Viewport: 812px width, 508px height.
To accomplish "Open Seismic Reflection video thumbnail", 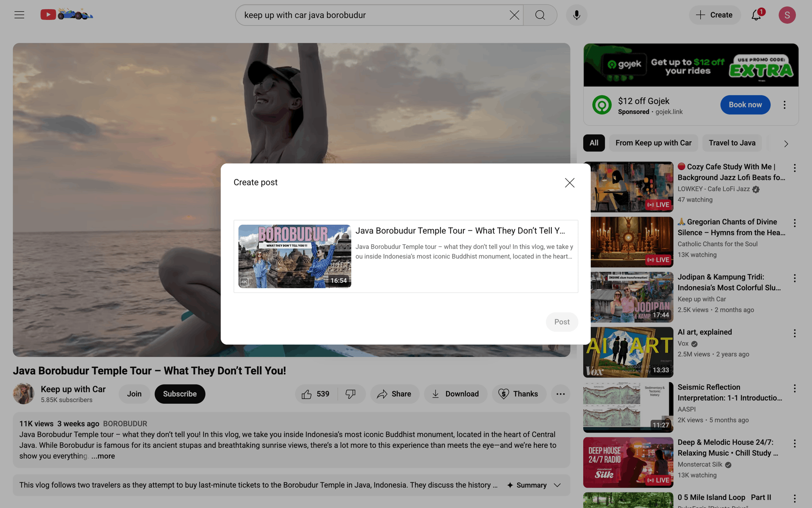I will [x=628, y=407].
